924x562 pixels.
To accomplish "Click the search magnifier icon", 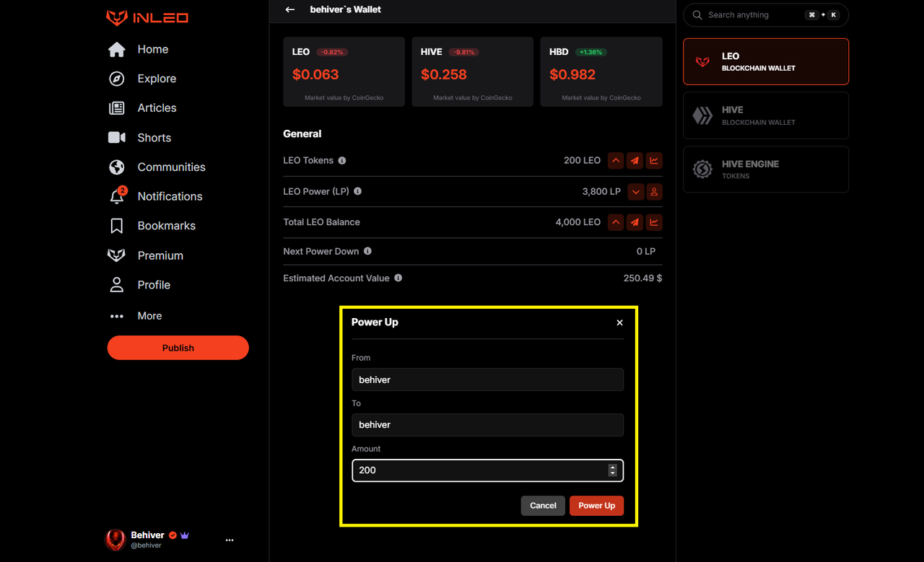I will [697, 15].
